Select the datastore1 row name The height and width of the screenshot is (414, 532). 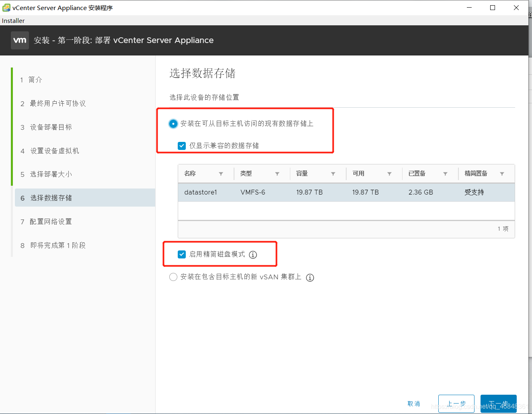point(201,192)
